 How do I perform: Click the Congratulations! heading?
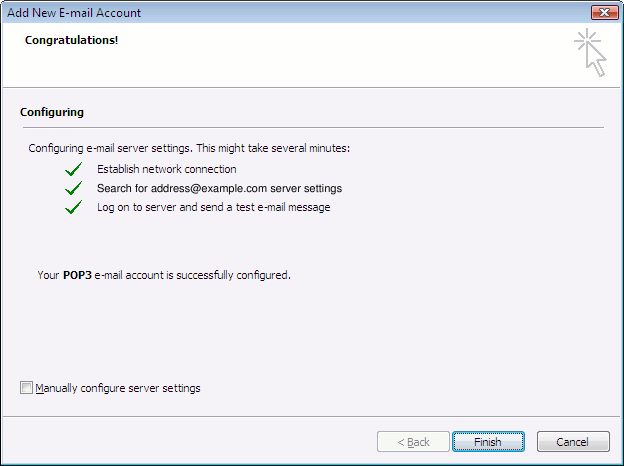click(x=72, y=41)
